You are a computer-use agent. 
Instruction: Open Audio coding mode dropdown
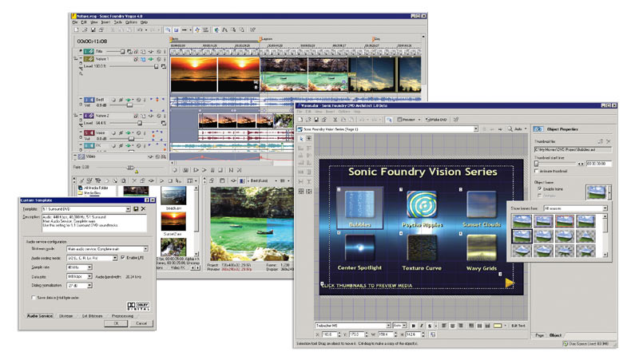tap(115, 258)
